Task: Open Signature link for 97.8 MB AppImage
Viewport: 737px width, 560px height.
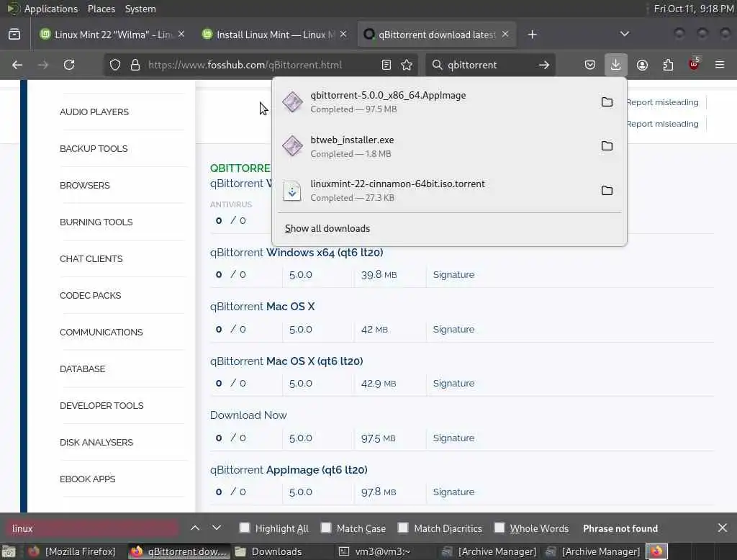Action: click(453, 492)
